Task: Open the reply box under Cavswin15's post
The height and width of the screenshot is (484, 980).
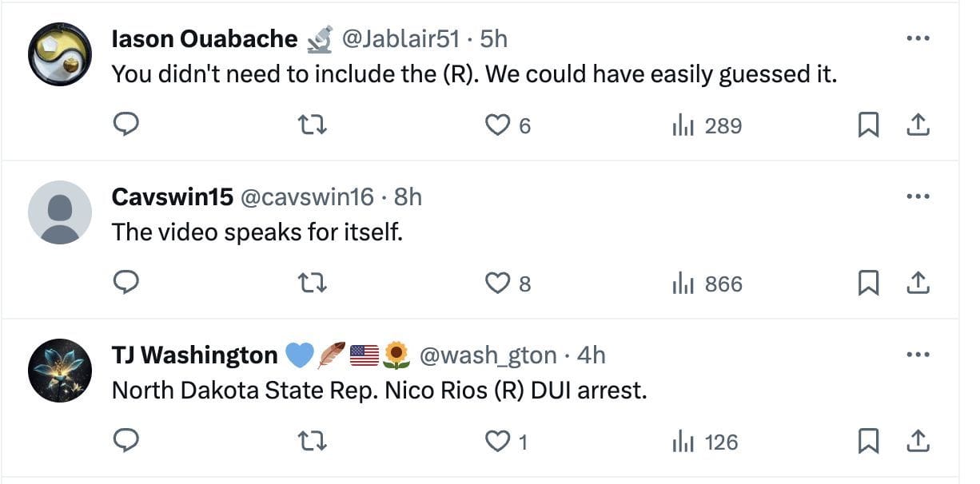Action: coord(128,284)
